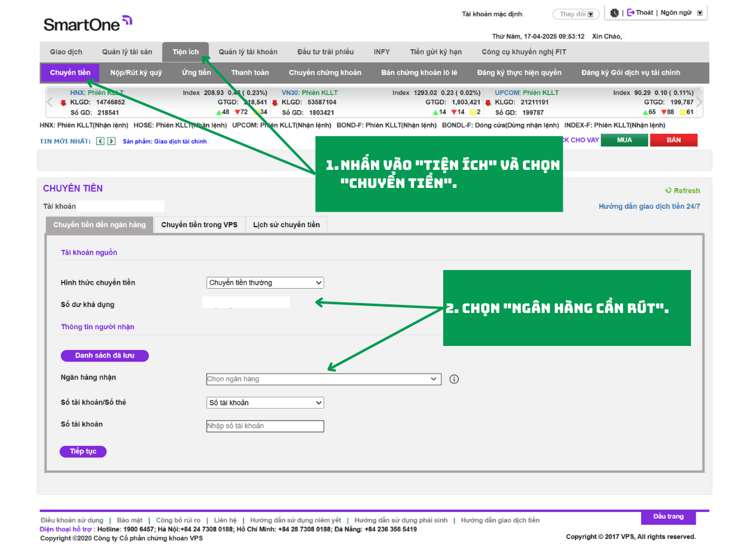
Task: Select the Thanh toán submenu item
Action: pos(250,73)
